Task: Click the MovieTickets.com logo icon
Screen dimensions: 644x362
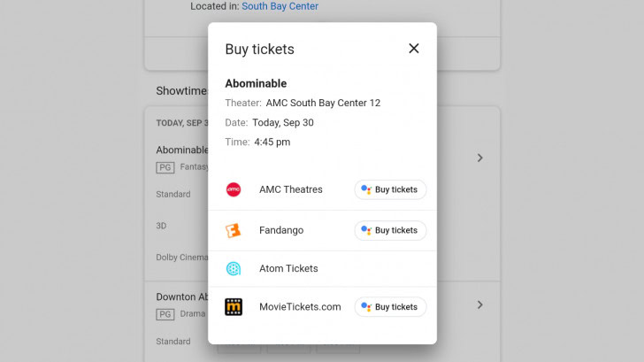Action: coord(234,307)
